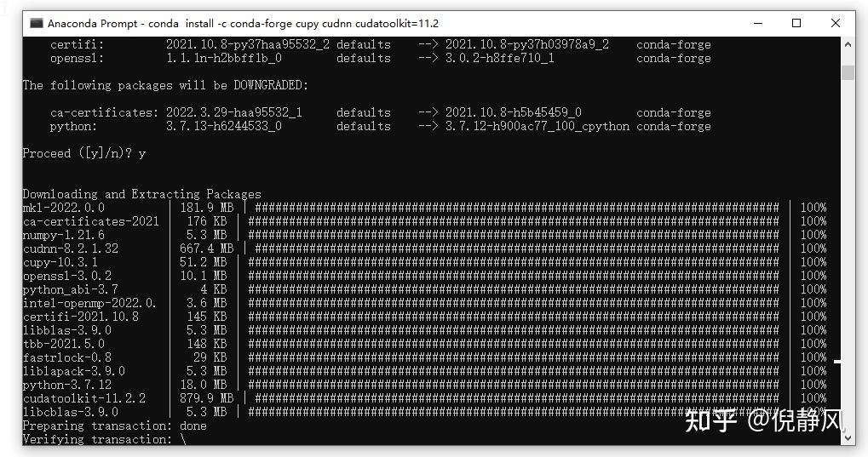Click the libcblas-3.9.0 package name
The height and width of the screenshot is (457, 868).
[x=71, y=412]
